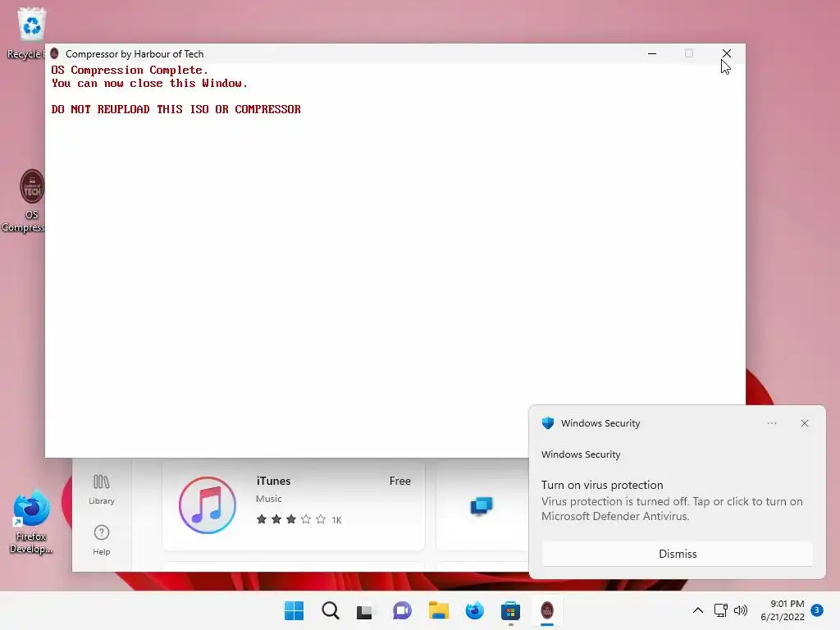This screenshot has width=840, height=630.
Task: Click the 'You can now close this Window' line
Action: click(x=149, y=84)
